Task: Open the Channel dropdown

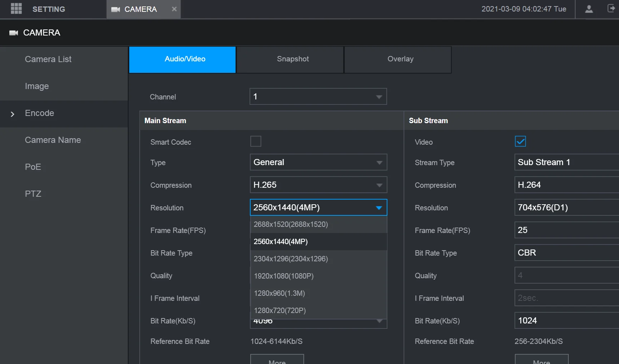Action: 318,97
